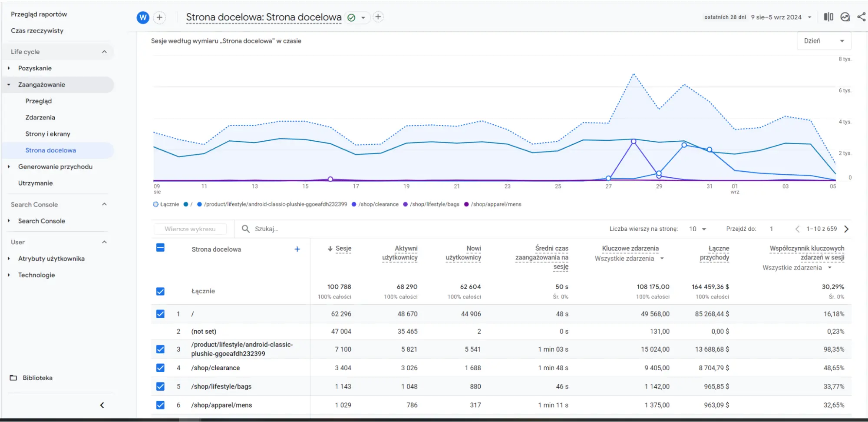The width and height of the screenshot is (868, 422).
Task: Click sessions value 62 296 in row 1
Action: click(x=341, y=314)
